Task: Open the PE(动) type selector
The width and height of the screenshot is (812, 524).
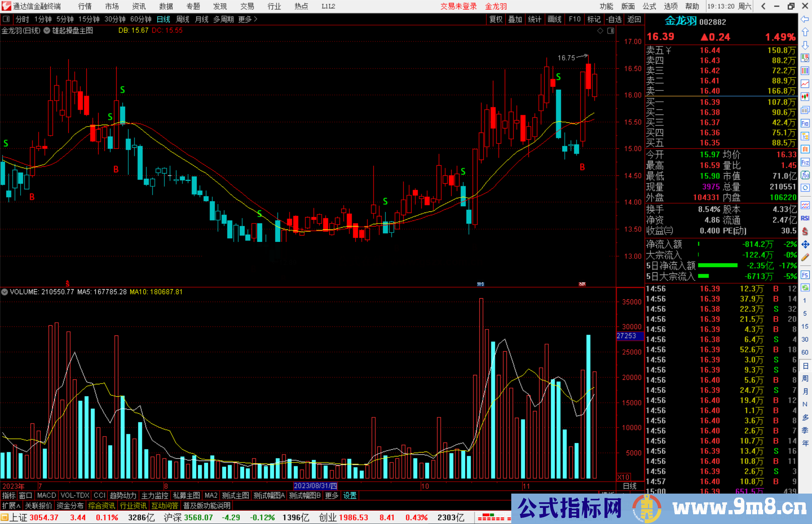Action: point(735,231)
